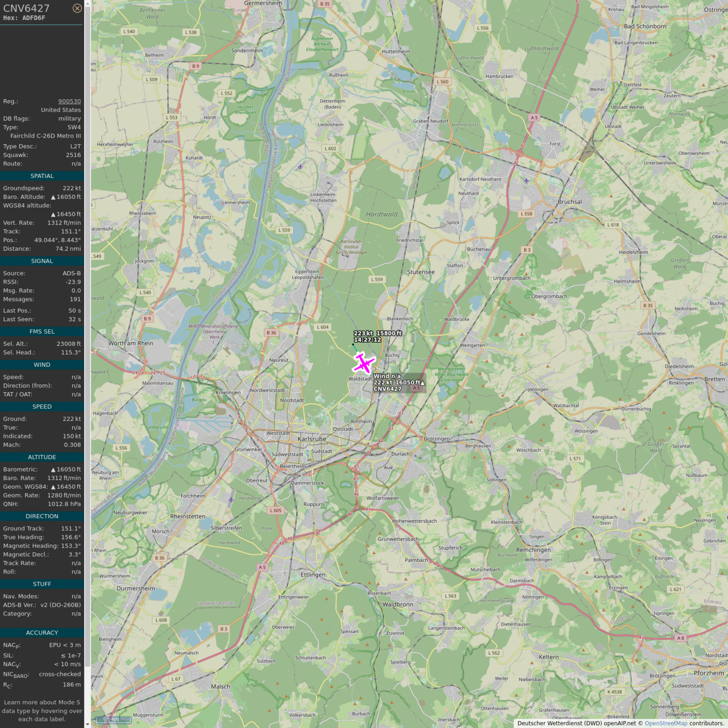Viewport: 728px width, 728px height.
Task: Click the SIGNAL section header
Action: [42, 261]
